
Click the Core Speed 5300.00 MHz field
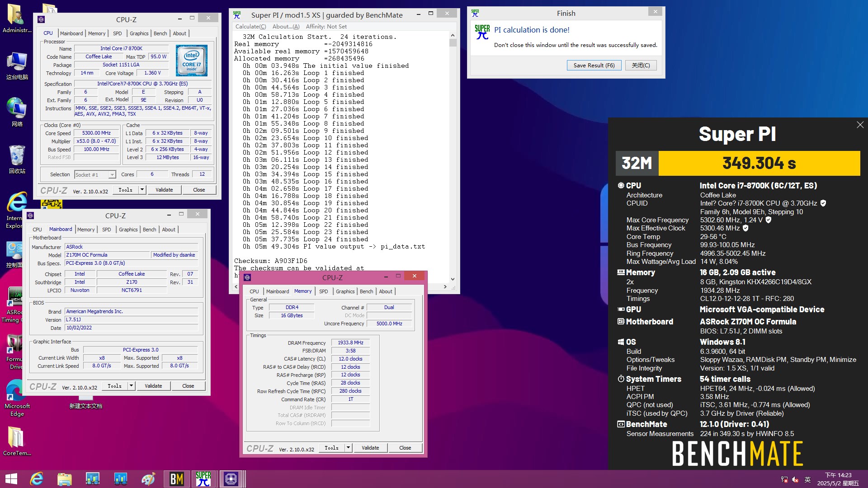(96, 133)
